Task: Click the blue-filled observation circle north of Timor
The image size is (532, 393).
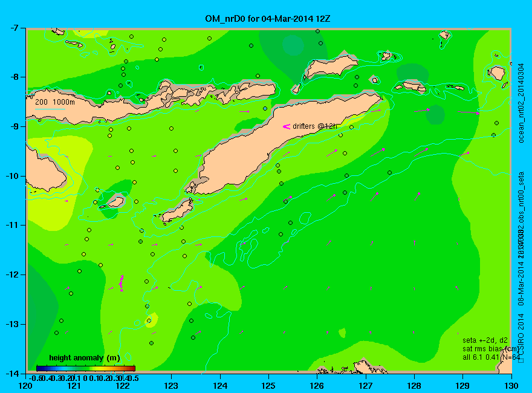Action: [265, 109]
